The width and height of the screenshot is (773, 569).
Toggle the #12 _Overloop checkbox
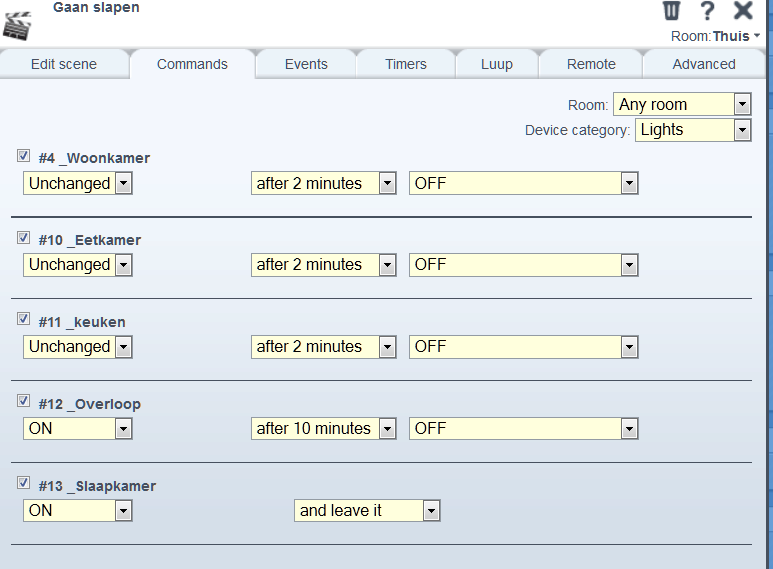(23, 402)
